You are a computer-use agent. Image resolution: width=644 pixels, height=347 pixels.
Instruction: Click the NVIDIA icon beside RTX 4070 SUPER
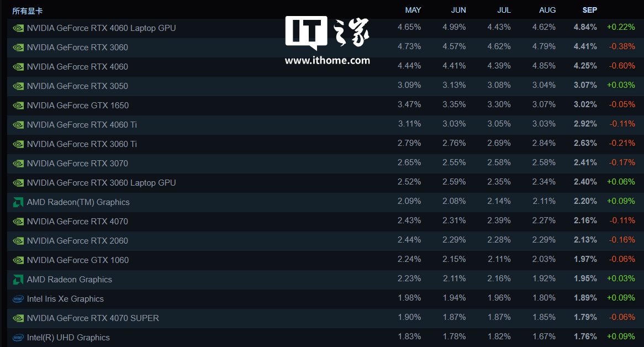(18, 318)
